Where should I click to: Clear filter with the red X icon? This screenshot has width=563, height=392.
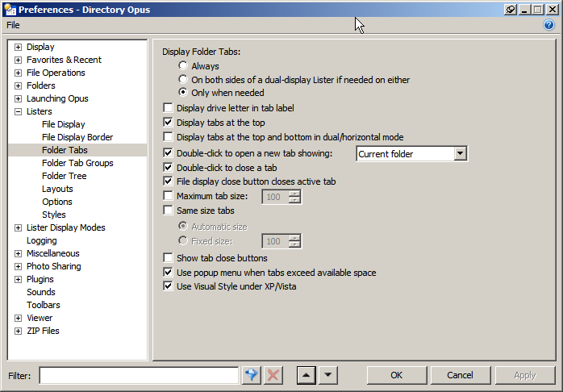click(x=273, y=375)
